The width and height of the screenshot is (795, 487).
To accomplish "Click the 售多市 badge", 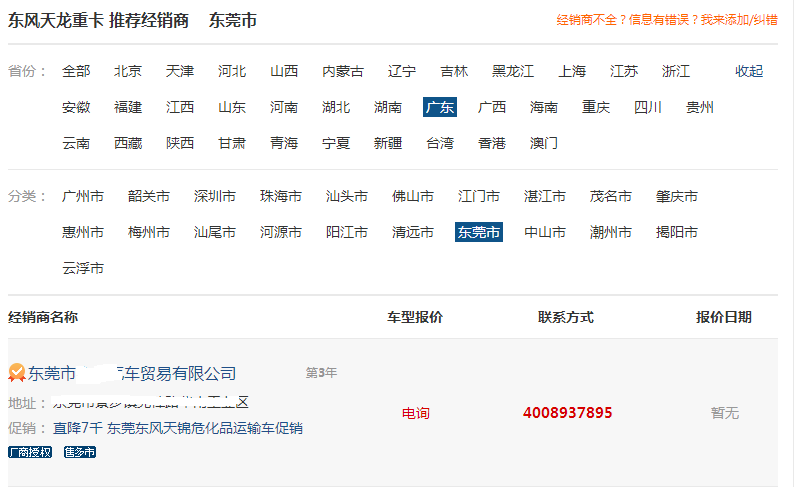I will [x=79, y=452].
